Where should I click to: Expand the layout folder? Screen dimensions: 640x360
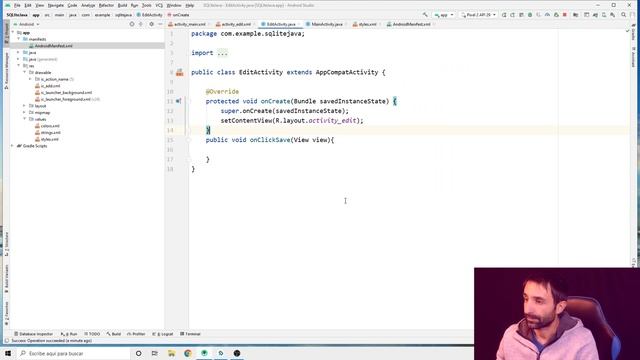pos(24,106)
